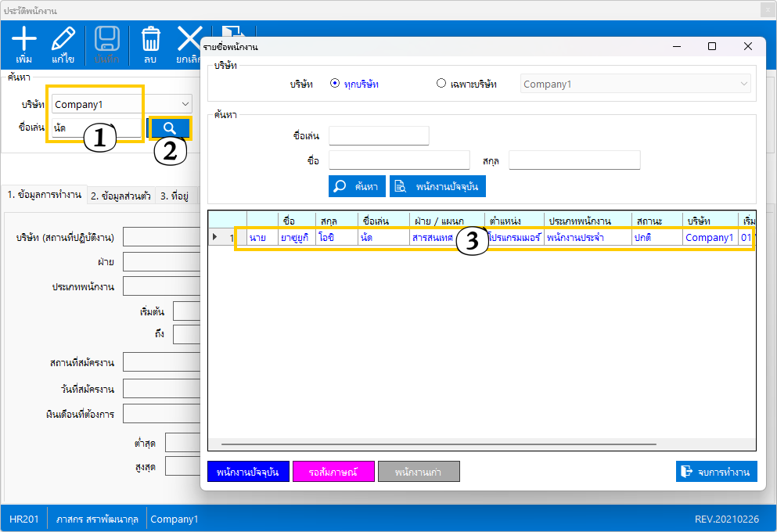Click the สกุล input field in the dialog
Screen dimensions: 777x532
574,160
